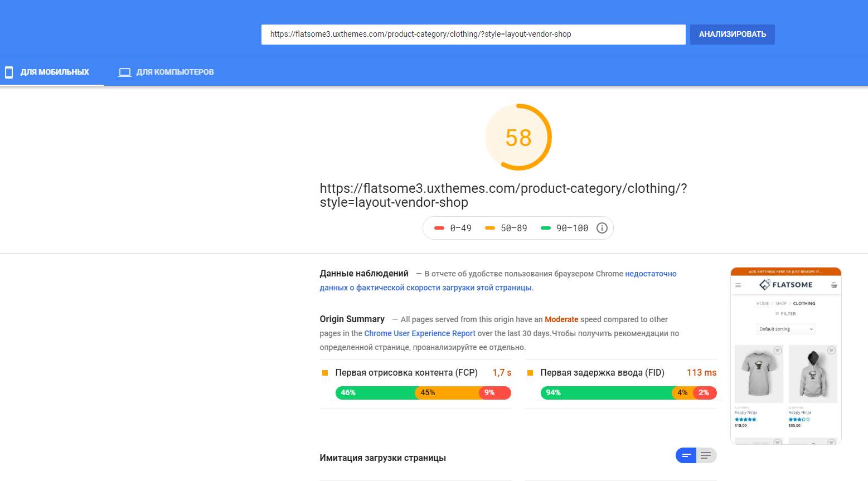868x481 pixels.
Task: Open the Chrome User Experience Report link
Action: click(x=420, y=333)
